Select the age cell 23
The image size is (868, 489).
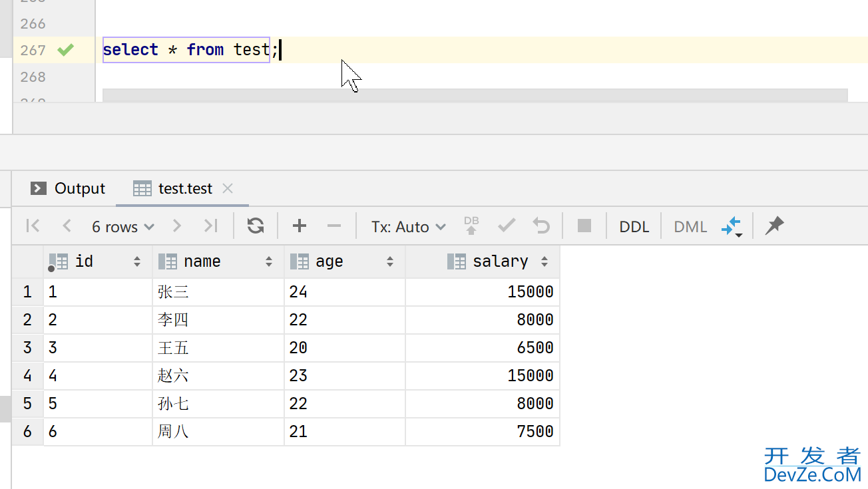[345, 375]
